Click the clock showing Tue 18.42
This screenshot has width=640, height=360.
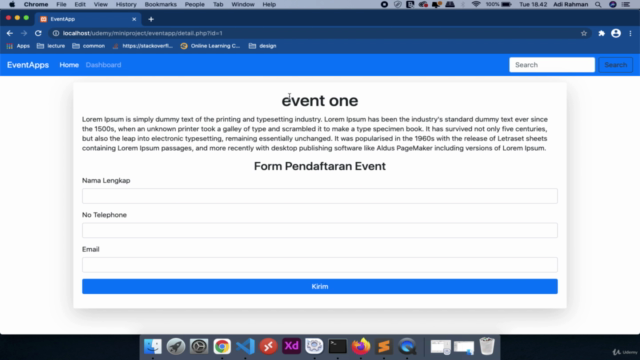coord(533,4)
